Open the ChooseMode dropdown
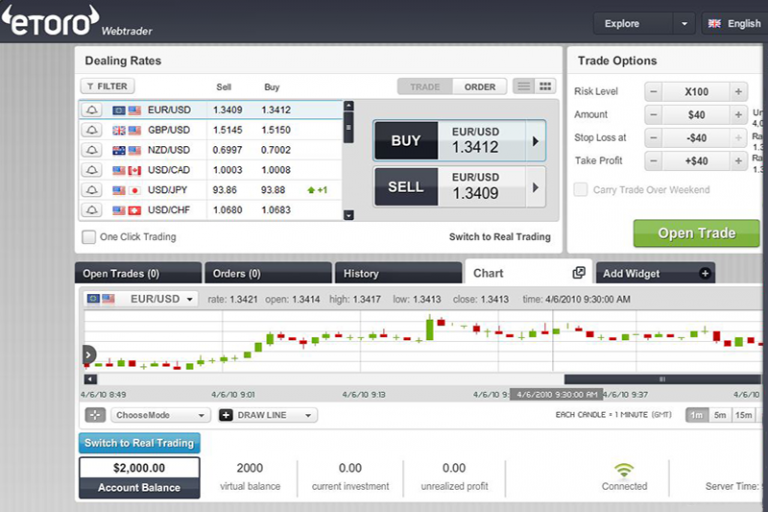The height and width of the screenshot is (512, 768). [x=161, y=415]
